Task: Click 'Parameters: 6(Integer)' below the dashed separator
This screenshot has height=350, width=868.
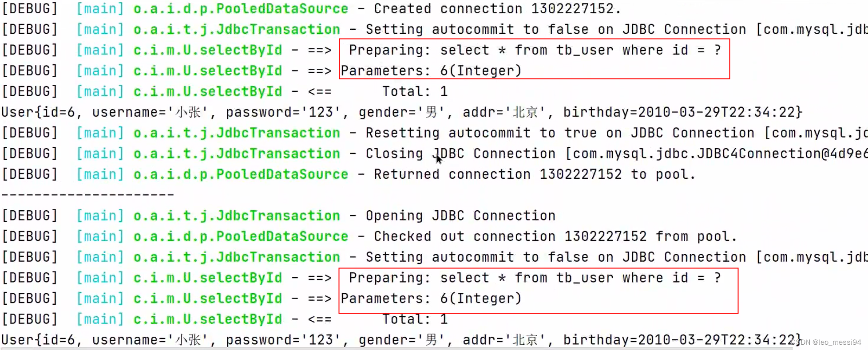Action: coord(431,299)
